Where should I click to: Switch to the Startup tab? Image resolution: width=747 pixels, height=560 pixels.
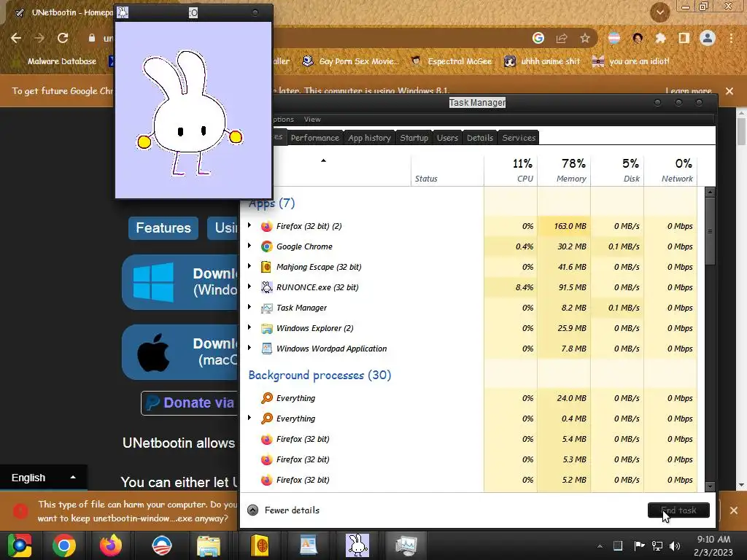click(x=414, y=138)
